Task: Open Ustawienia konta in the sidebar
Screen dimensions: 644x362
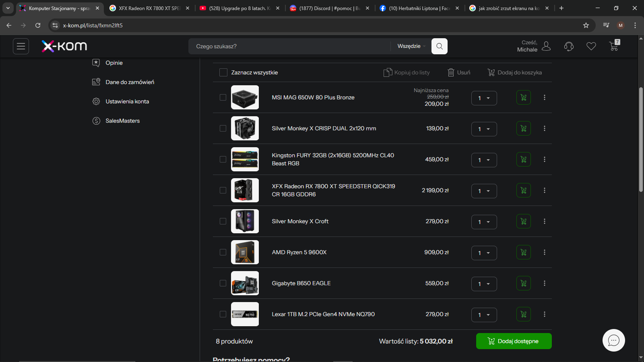Action: tap(121, 101)
